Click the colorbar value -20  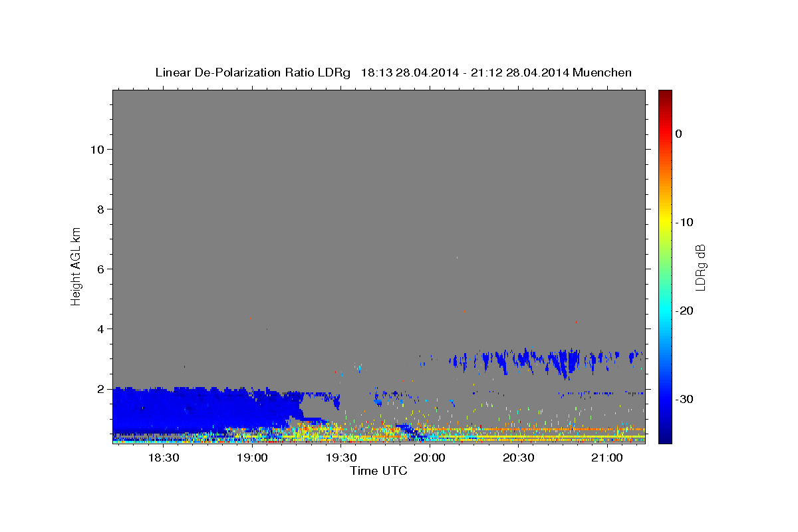click(684, 311)
